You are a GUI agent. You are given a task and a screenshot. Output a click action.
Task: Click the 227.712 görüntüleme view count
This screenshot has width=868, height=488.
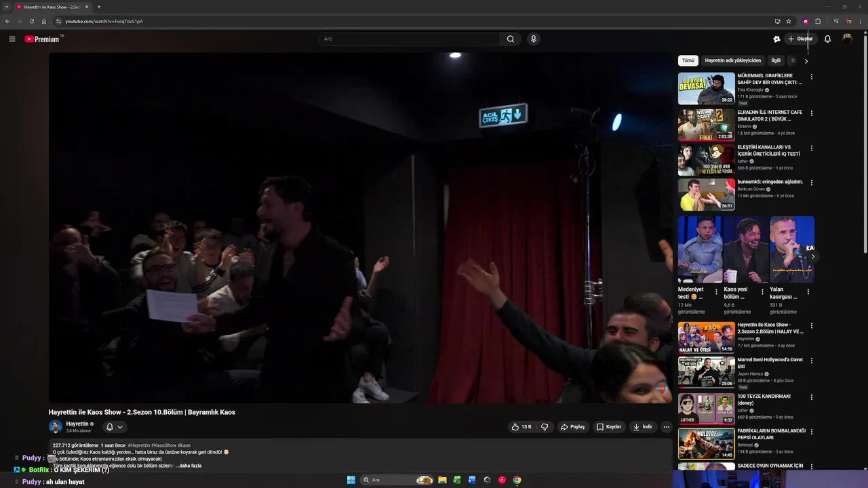(75, 445)
